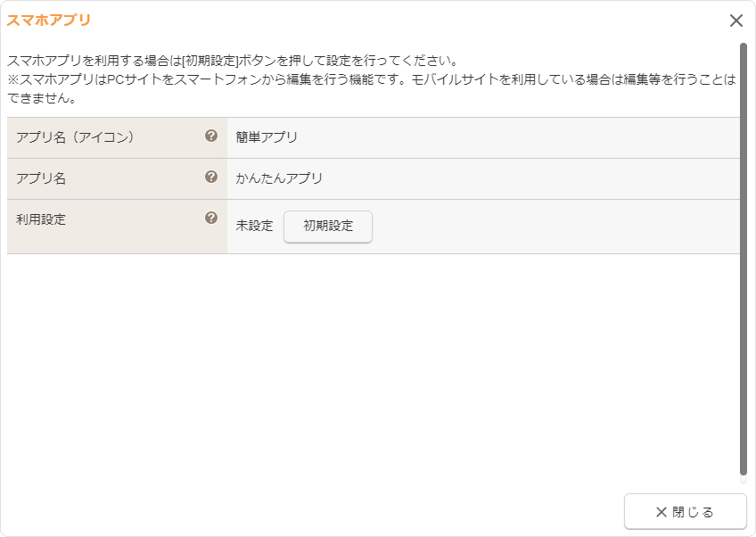Open help tooltip icon for 利用設定

[211, 218]
